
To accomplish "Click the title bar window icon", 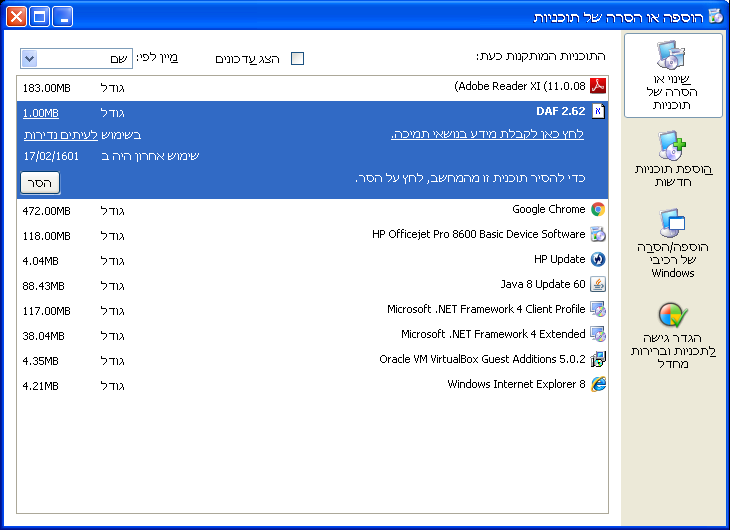I will (716, 16).
